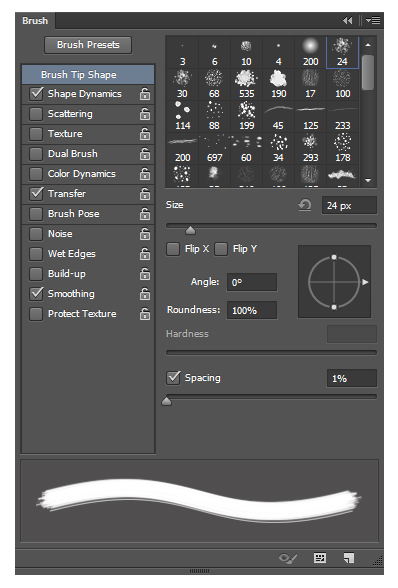Click the brush list scroll up arrow

click(x=368, y=45)
